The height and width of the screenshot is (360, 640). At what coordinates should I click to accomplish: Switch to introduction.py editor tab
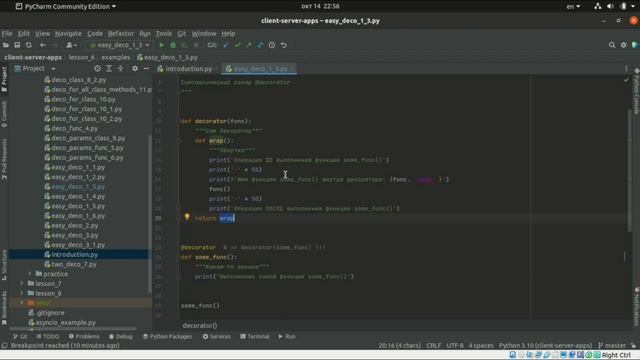pos(188,69)
